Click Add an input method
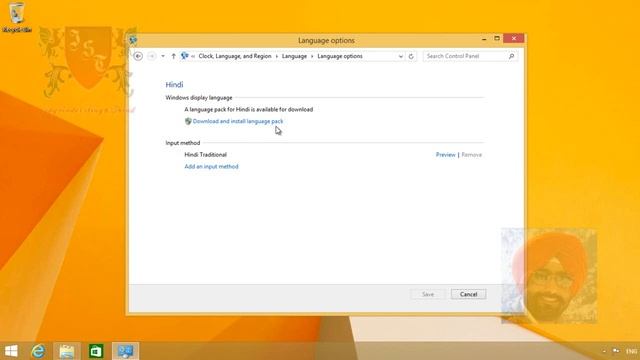This screenshot has height=360, width=640. click(x=211, y=167)
